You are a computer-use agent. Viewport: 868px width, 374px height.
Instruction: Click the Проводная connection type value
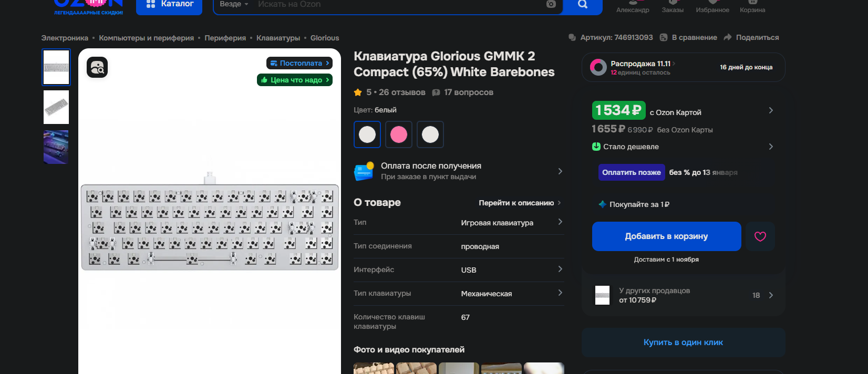(480, 246)
